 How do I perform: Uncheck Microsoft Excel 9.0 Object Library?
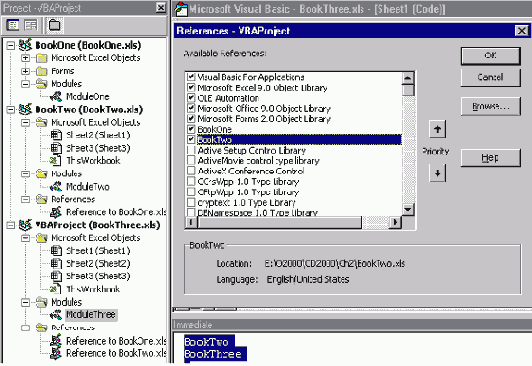[x=191, y=88]
